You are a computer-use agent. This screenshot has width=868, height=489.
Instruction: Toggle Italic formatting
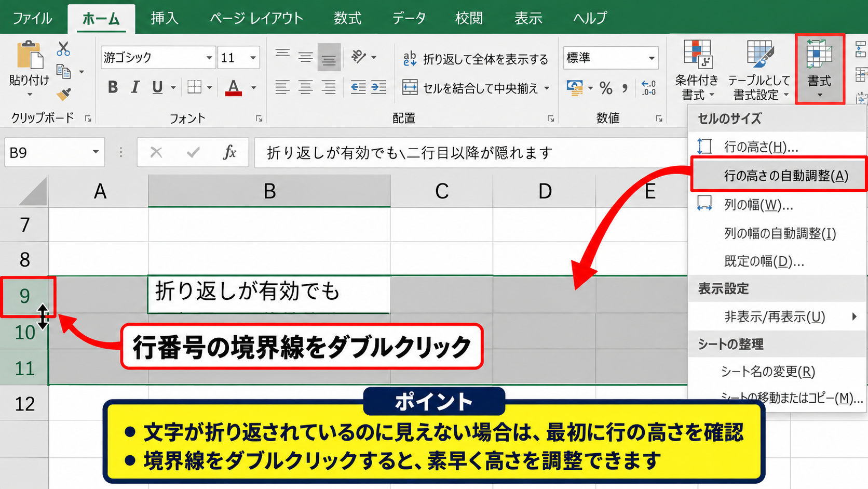tap(135, 87)
